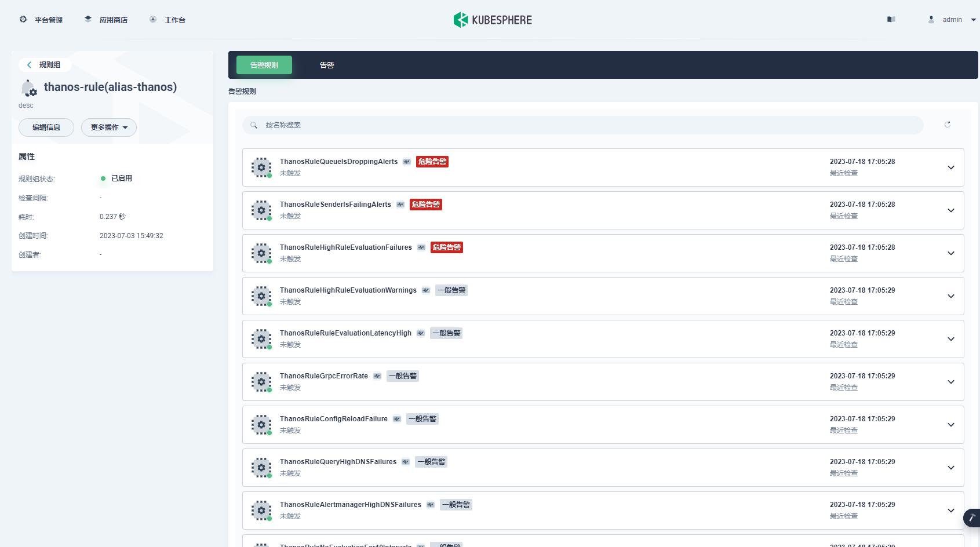Toggle the theme icon beside admin
Image resolution: width=980 pixels, height=547 pixels.
[x=891, y=19]
